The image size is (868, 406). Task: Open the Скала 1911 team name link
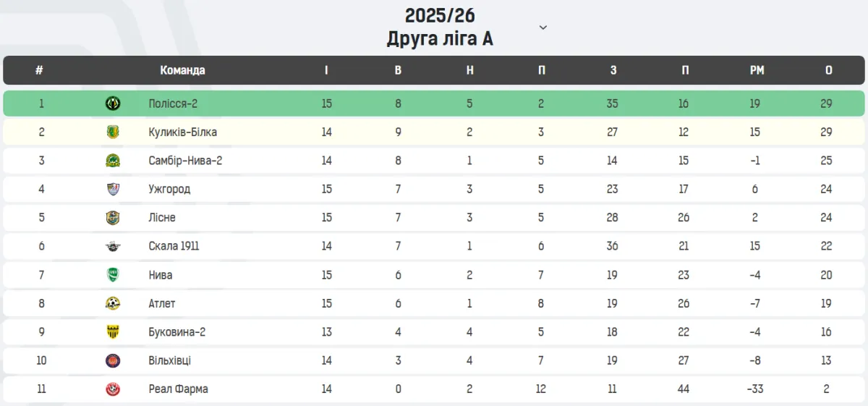(174, 246)
